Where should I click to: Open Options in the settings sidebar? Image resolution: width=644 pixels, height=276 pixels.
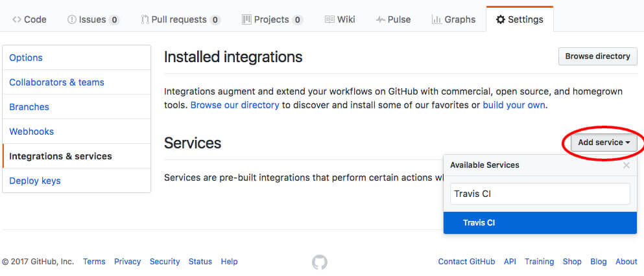(77, 58)
